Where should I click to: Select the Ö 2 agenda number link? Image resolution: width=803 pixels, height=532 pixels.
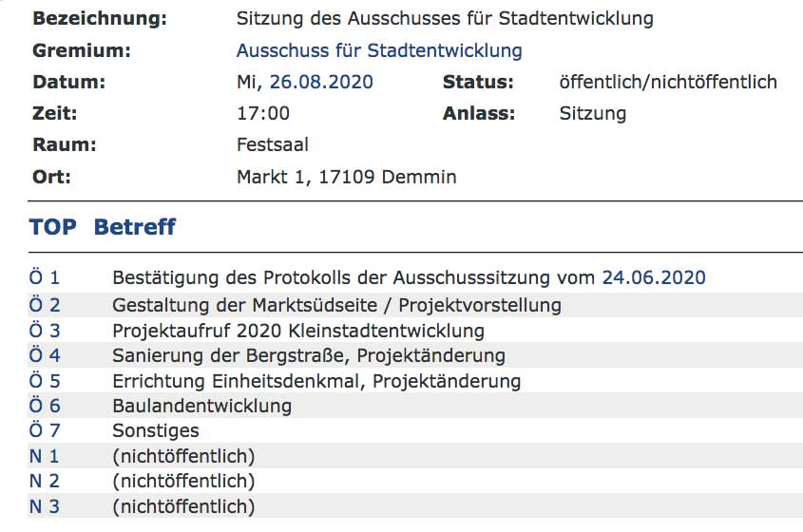coord(45,305)
